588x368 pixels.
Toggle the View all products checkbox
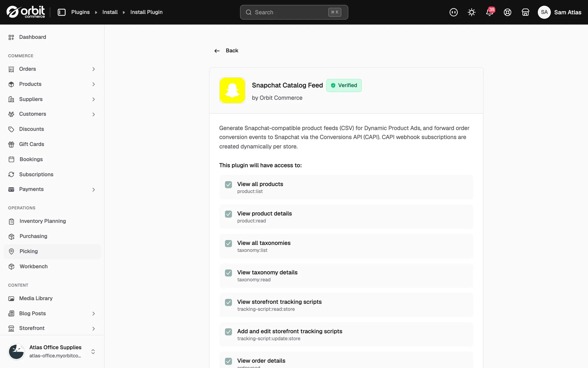coord(228,185)
